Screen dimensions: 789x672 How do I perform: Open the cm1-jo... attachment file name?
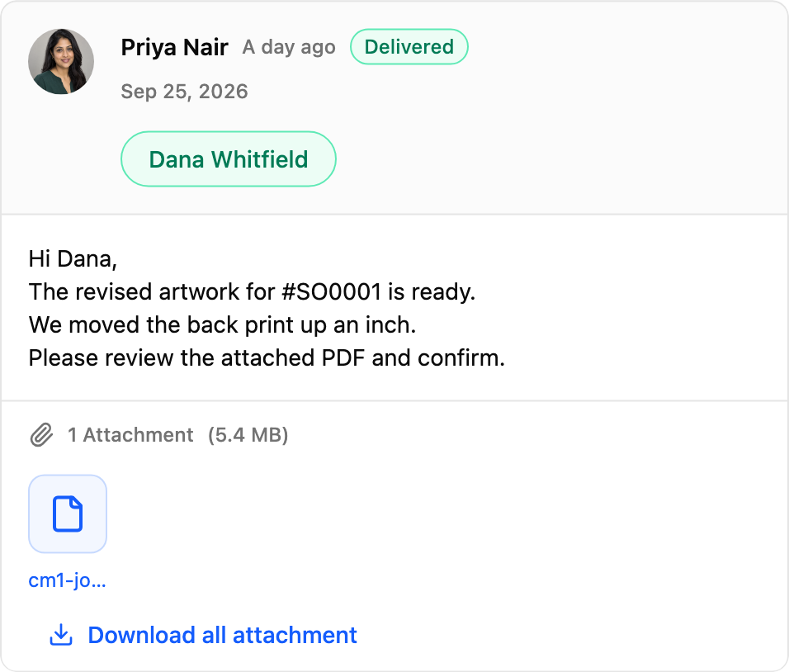click(67, 580)
